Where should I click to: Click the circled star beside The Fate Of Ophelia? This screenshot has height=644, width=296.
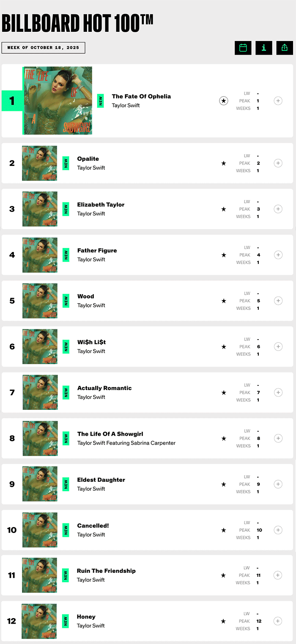point(224,101)
